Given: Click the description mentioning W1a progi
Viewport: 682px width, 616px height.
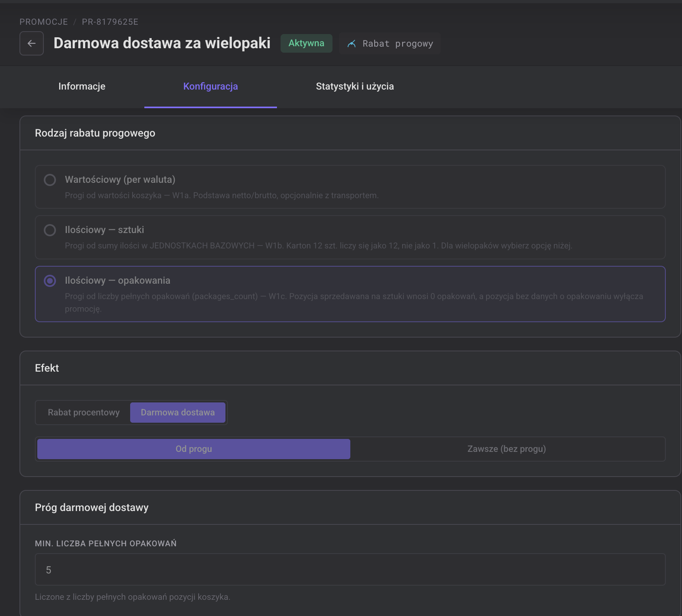Looking at the screenshot, I should tap(222, 195).
